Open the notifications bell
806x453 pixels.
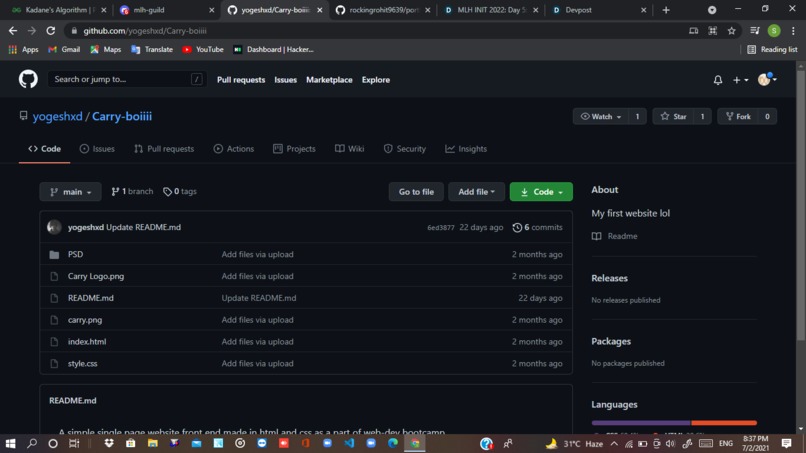coord(718,80)
